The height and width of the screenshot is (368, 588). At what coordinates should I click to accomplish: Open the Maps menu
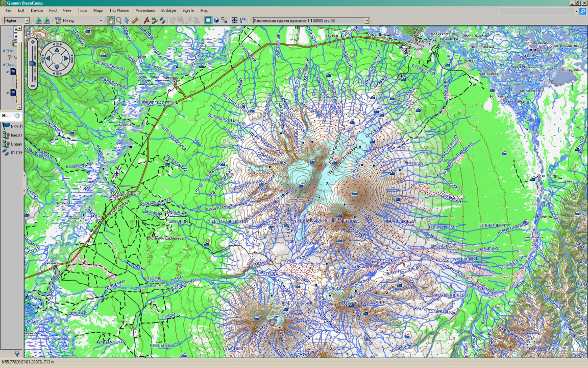click(98, 11)
